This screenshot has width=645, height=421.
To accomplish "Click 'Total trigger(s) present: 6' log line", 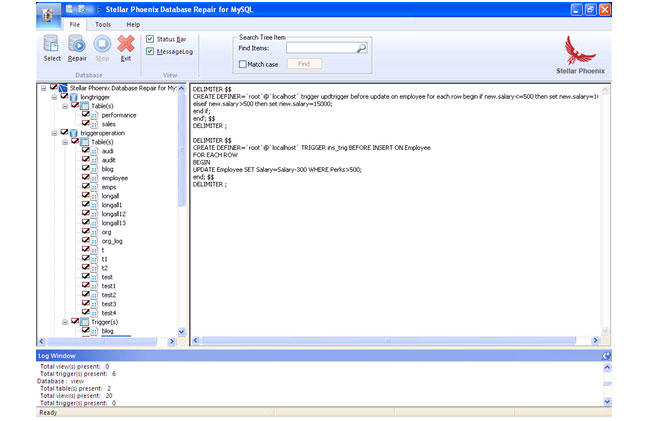I will [78, 374].
